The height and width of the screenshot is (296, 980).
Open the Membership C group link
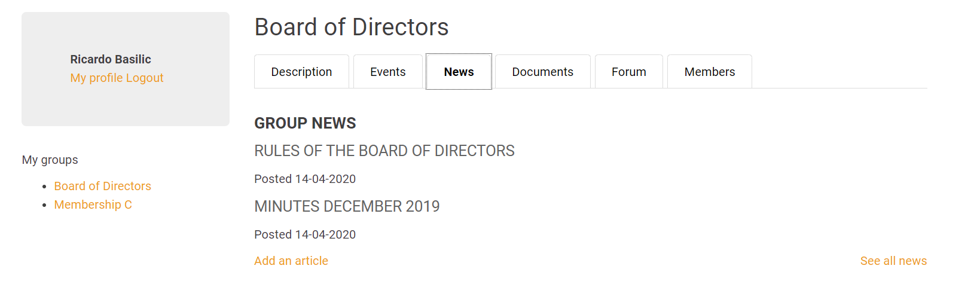coord(93,205)
